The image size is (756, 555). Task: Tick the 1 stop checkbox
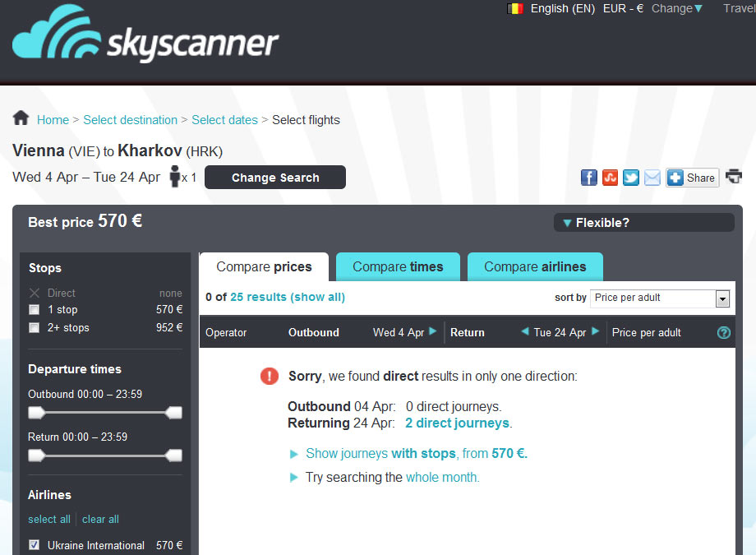pos(35,310)
